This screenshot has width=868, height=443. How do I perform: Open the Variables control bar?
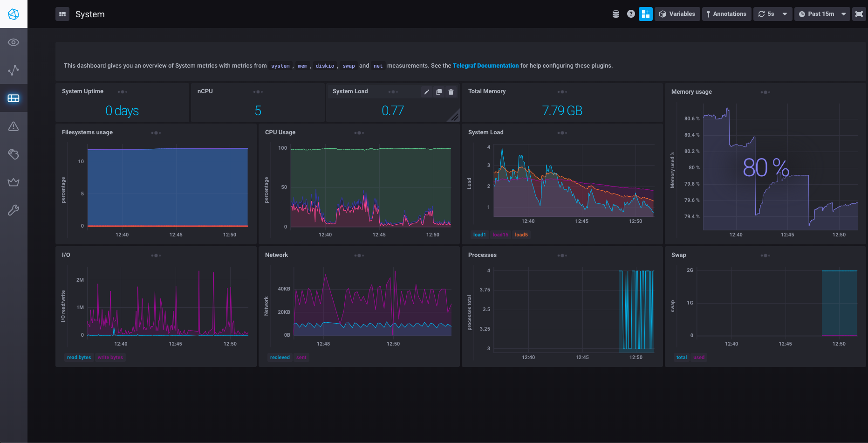click(677, 14)
